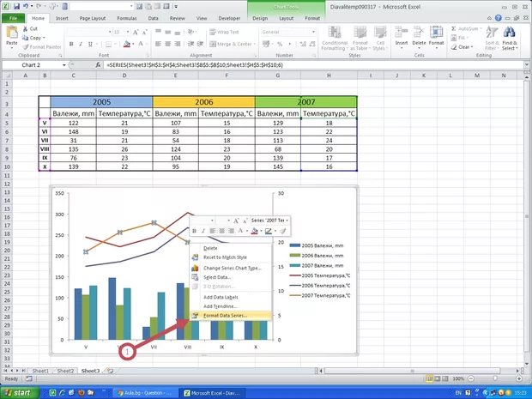Open the Chart Tools Design tab
This screenshot has height=399, width=532.
click(x=260, y=18)
